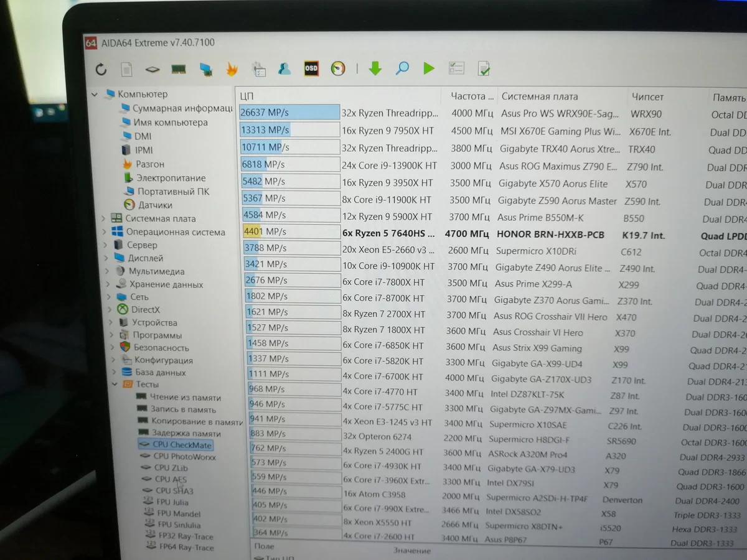Click the Report page icon in toolbar
747x560 pixels.
point(126,70)
